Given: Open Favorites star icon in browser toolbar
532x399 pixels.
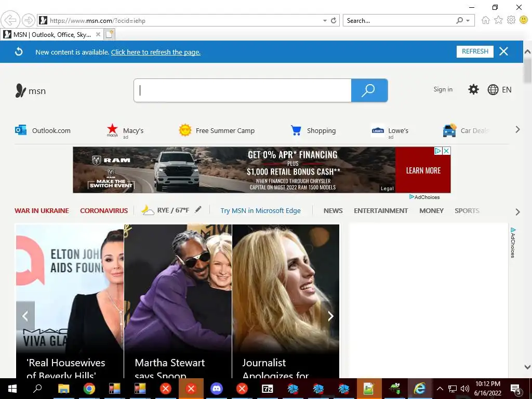Looking at the screenshot, I should click(498, 20).
